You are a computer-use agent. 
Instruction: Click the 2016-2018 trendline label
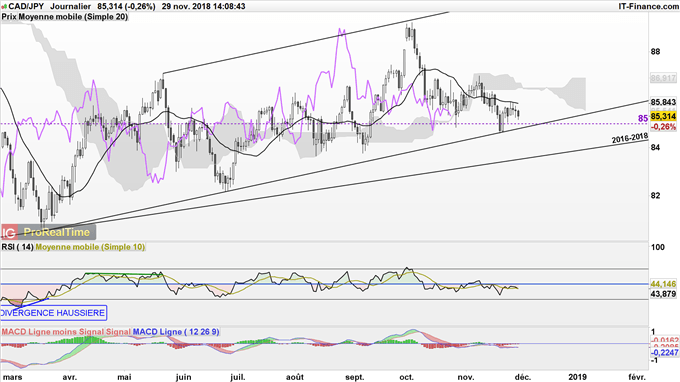click(x=630, y=139)
